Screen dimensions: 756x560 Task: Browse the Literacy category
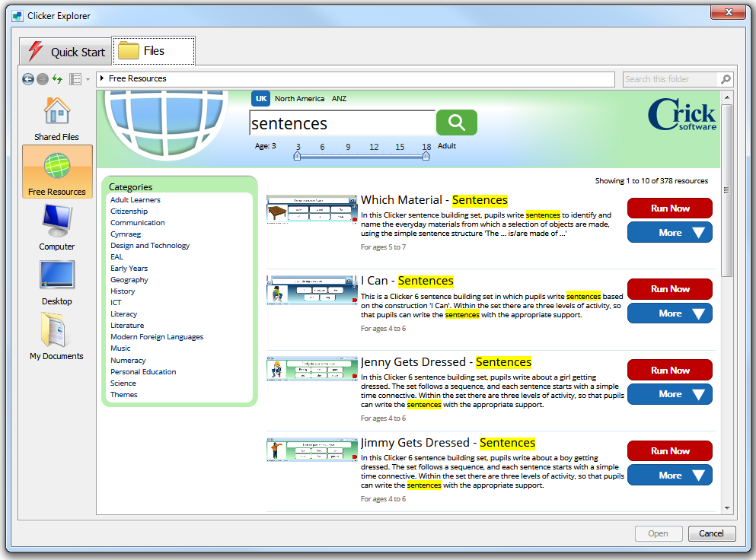(123, 313)
